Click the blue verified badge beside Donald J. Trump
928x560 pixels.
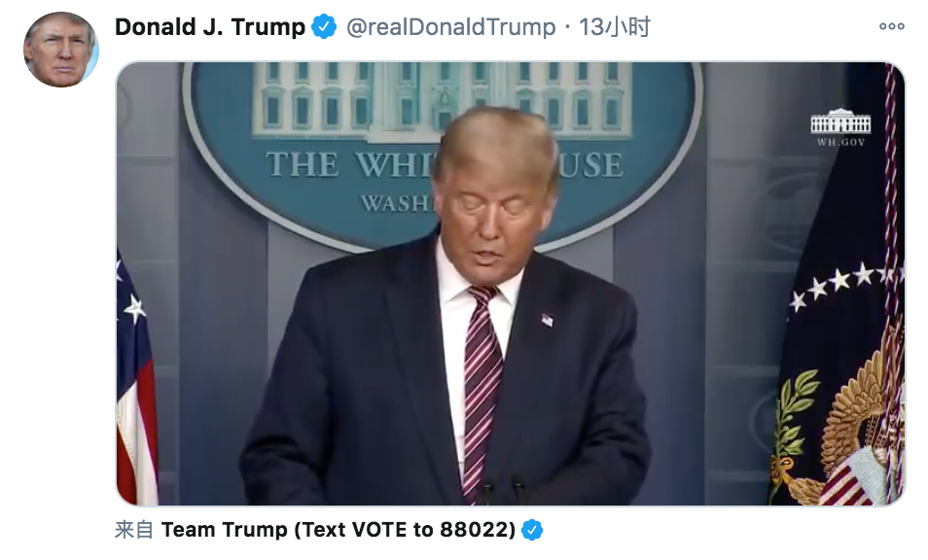click(324, 26)
